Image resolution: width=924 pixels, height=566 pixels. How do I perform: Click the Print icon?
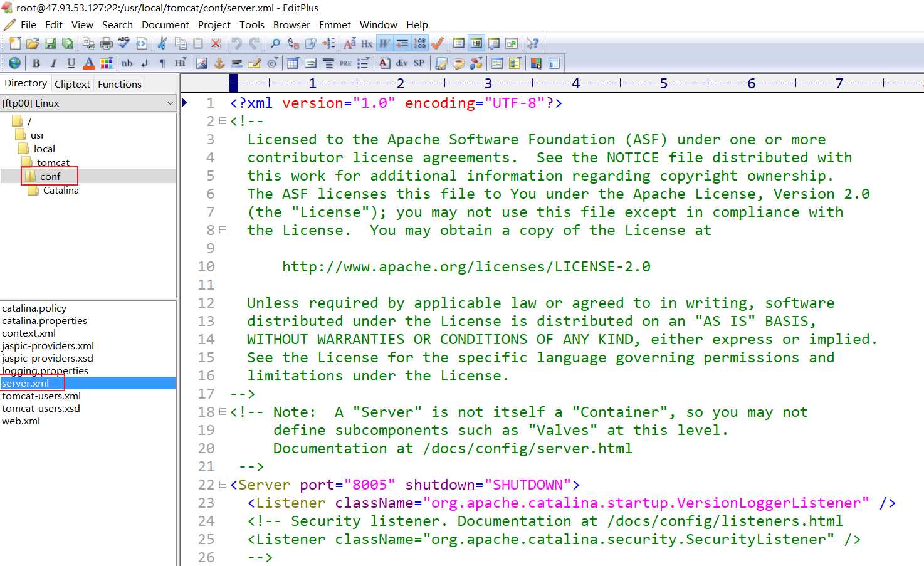[x=107, y=43]
